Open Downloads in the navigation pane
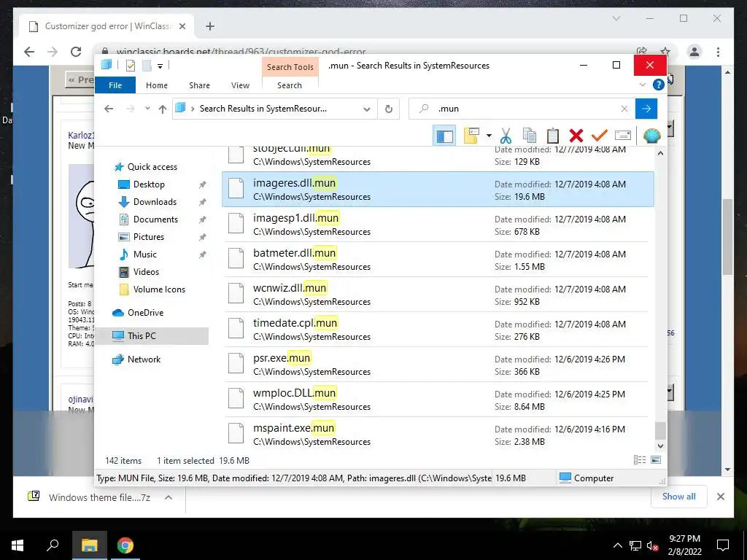This screenshot has height=560, width=747. [x=155, y=202]
